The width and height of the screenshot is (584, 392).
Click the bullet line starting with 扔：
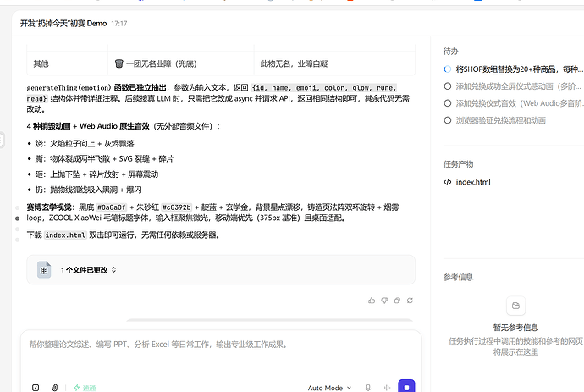88,190
